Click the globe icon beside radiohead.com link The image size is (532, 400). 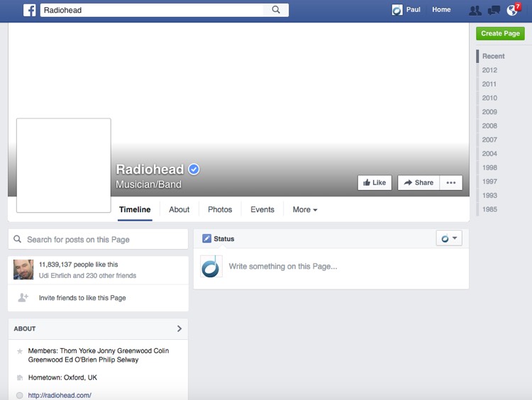coord(20,395)
